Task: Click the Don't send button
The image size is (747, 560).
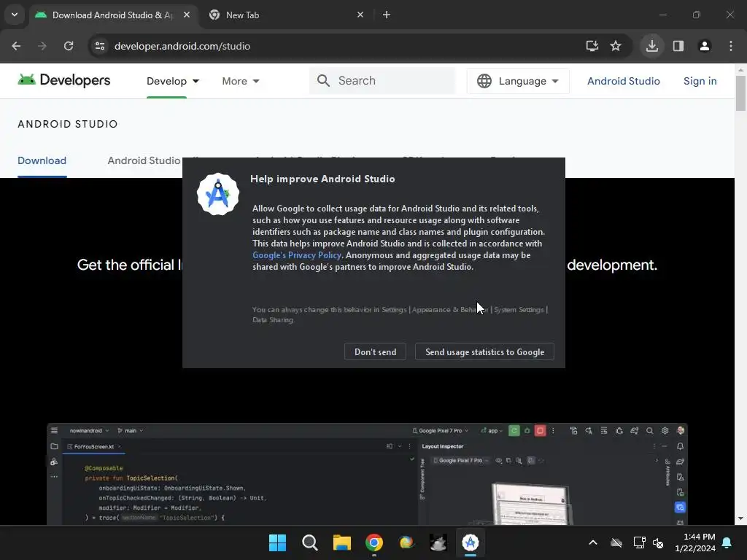Action: point(375,352)
